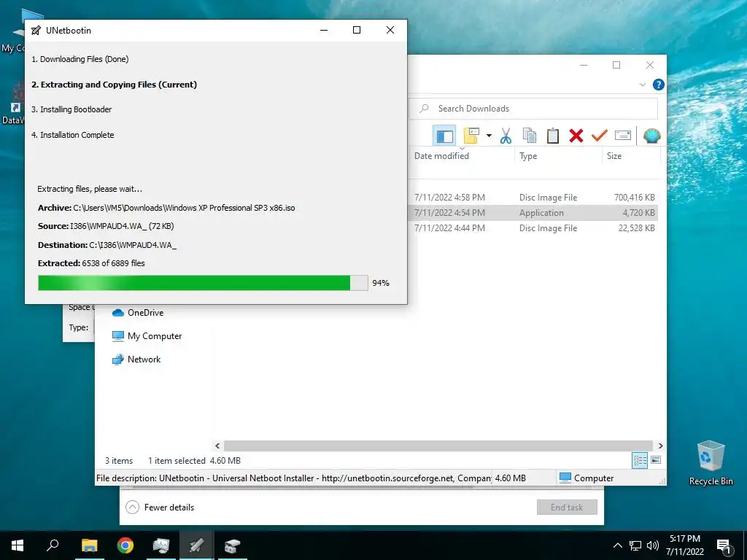Image resolution: width=747 pixels, height=560 pixels.
Task: Select the 700,416 KB Disc Image File row
Action: coord(533,197)
